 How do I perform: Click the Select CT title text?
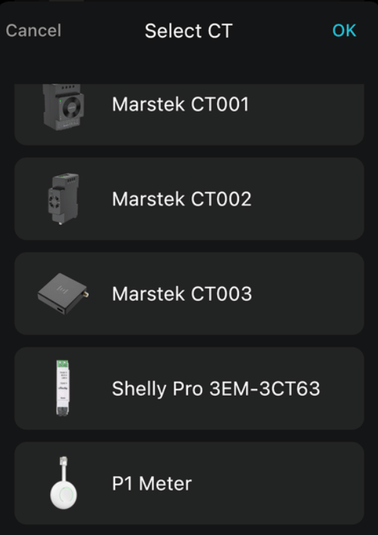[x=189, y=31]
